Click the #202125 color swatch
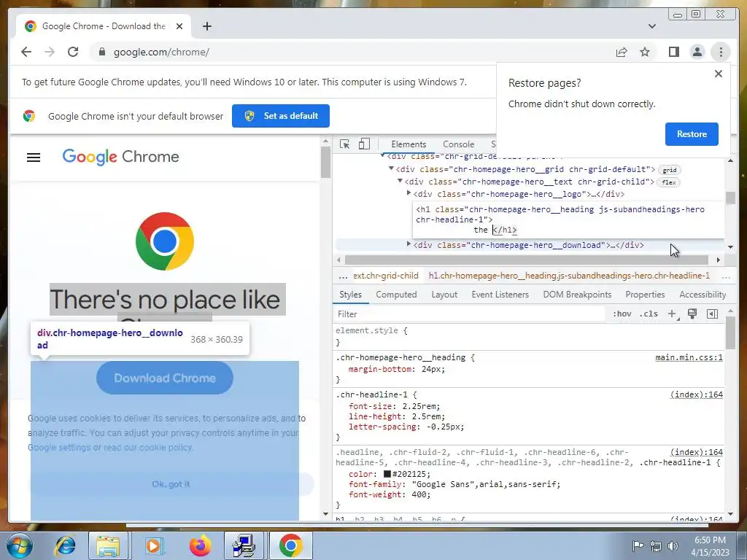Image resolution: width=747 pixels, height=560 pixels. 387,474
